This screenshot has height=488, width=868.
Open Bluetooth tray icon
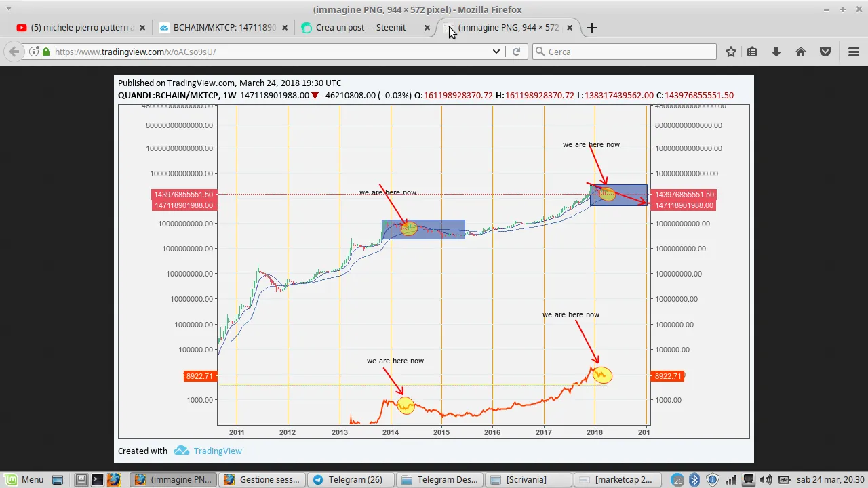coord(694,480)
